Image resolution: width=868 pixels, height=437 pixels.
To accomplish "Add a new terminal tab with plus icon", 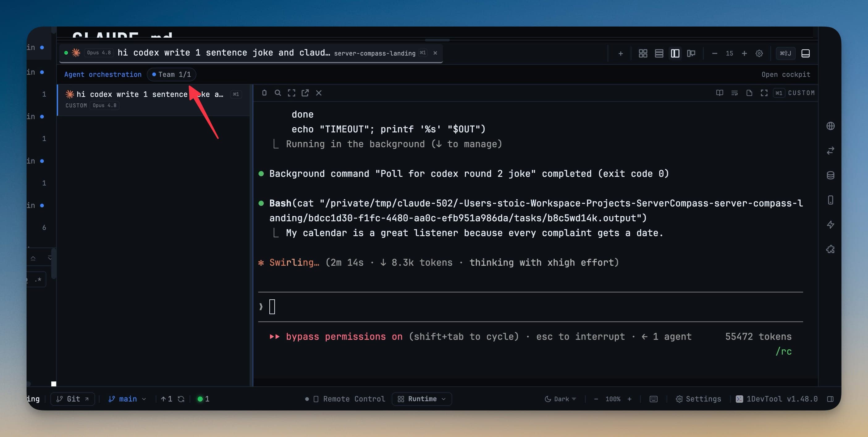I will [620, 53].
